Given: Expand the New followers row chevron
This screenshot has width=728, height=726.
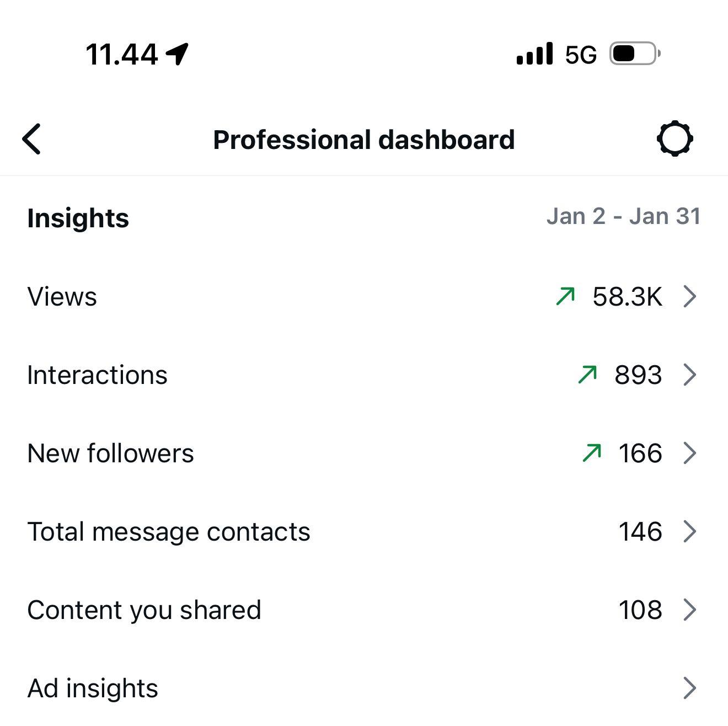Looking at the screenshot, I should (689, 453).
